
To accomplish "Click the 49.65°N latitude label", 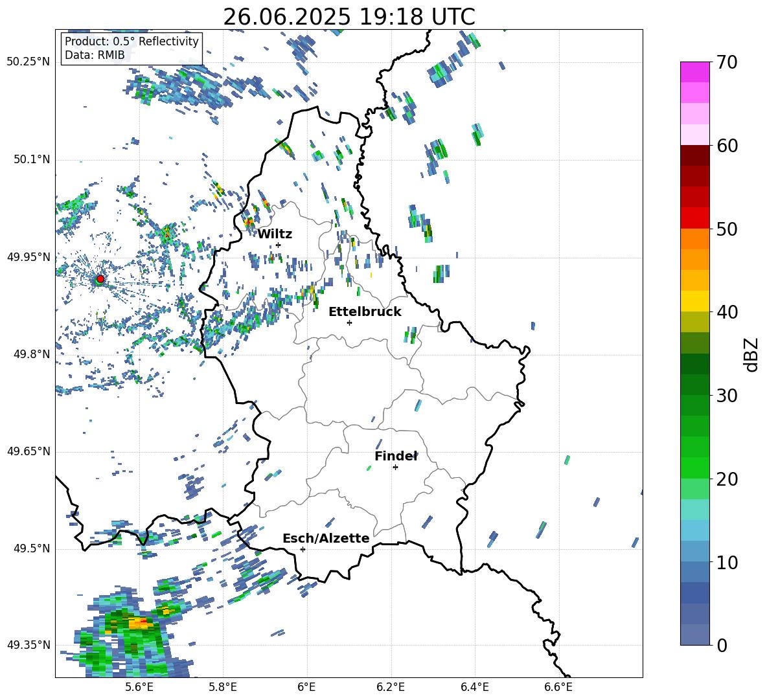I will (x=29, y=452).
